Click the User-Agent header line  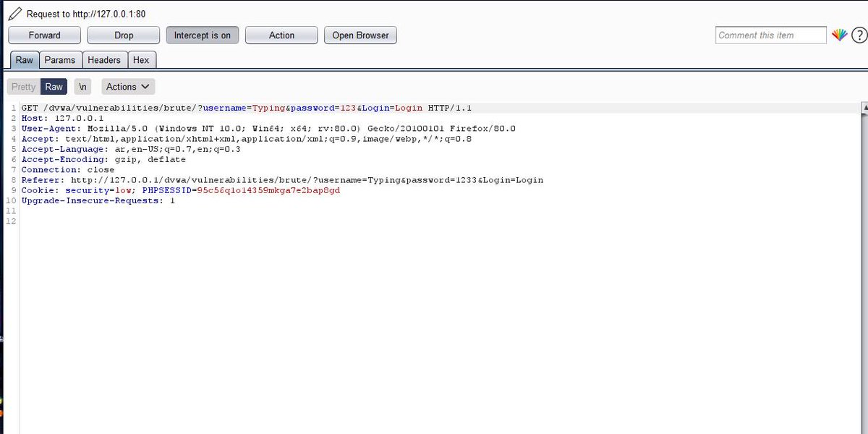pyautogui.click(x=268, y=129)
